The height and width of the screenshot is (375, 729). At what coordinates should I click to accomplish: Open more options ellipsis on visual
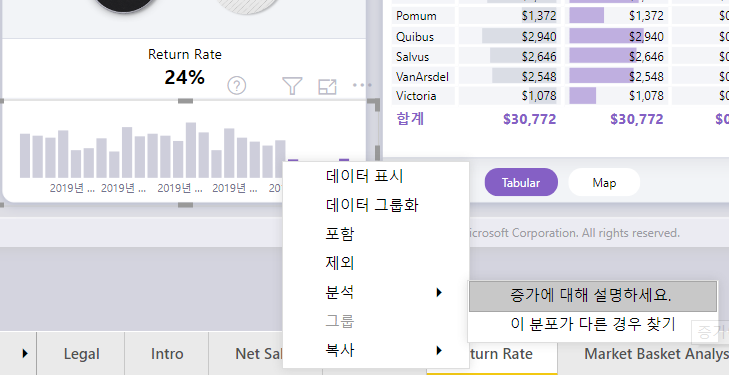(x=362, y=85)
